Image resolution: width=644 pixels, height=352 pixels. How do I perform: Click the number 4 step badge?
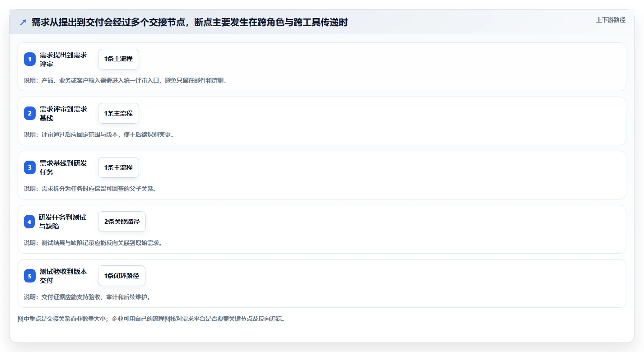[29, 222]
